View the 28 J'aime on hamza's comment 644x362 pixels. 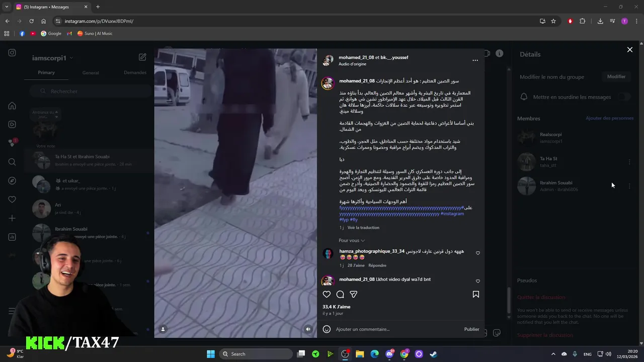coord(356,265)
